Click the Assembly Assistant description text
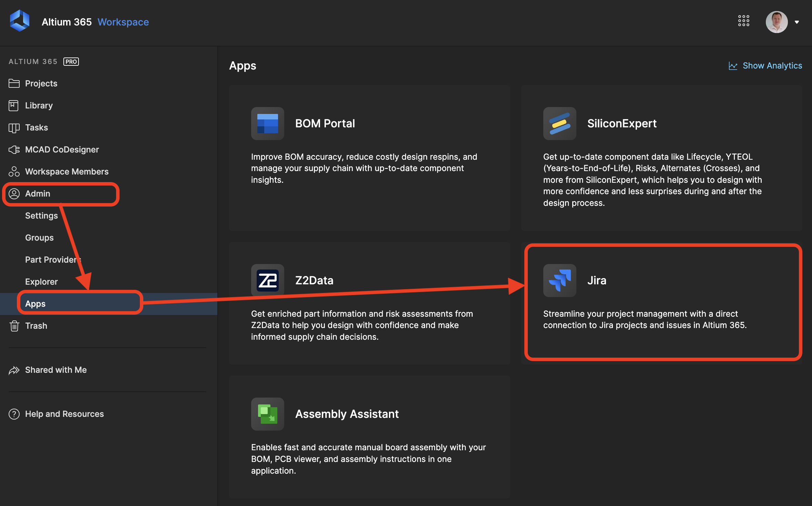The image size is (812, 506). pos(368,459)
